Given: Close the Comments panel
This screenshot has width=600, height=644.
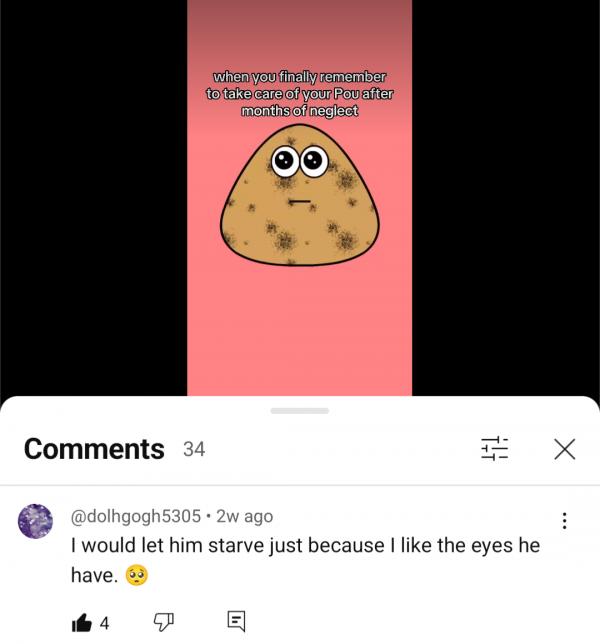Looking at the screenshot, I should [x=564, y=449].
